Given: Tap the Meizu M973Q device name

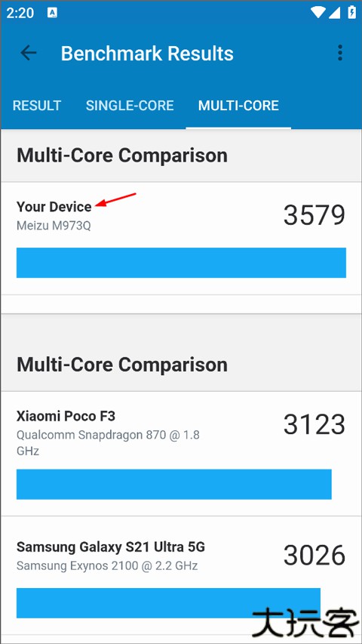Looking at the screenshot, I should pos(54,226).
